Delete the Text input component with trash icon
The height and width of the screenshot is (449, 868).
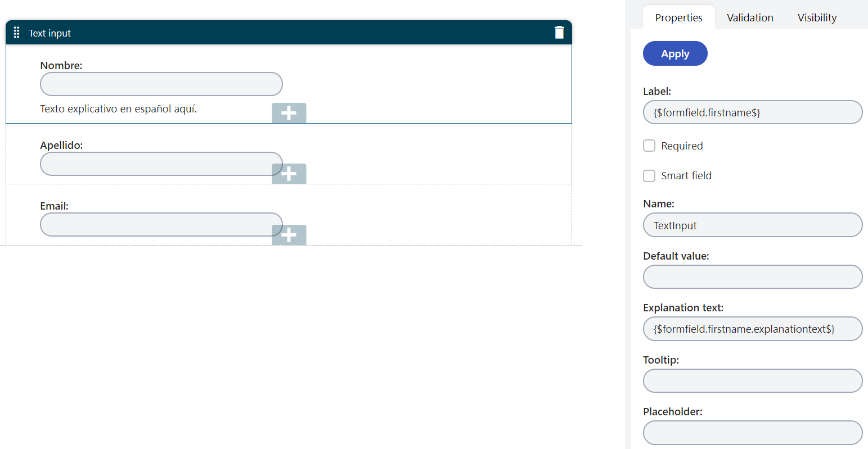[559, 33]
